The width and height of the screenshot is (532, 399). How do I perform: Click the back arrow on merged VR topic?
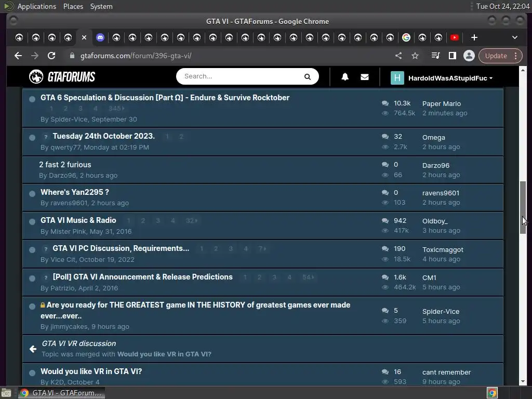point(33,349)
